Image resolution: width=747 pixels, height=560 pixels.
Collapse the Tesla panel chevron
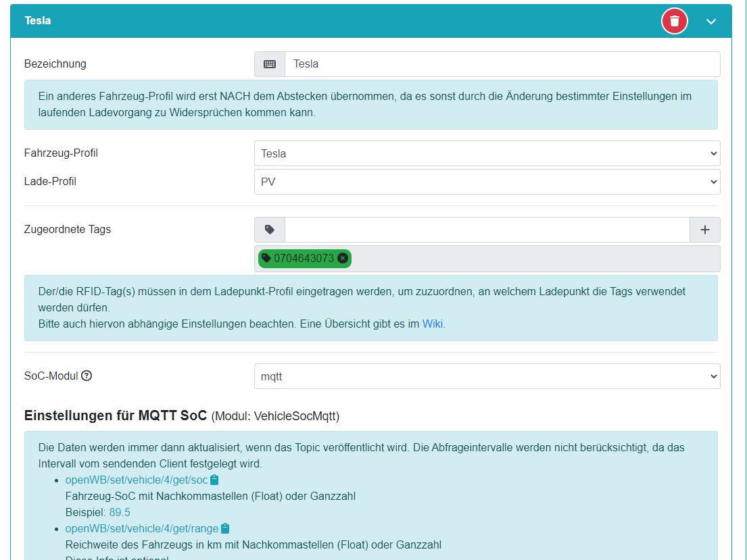click(710, 22)
